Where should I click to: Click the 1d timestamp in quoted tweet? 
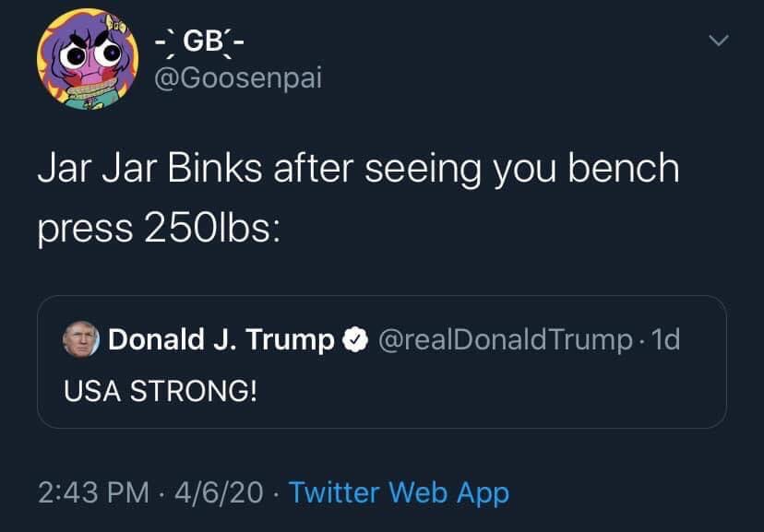[665, 340]
